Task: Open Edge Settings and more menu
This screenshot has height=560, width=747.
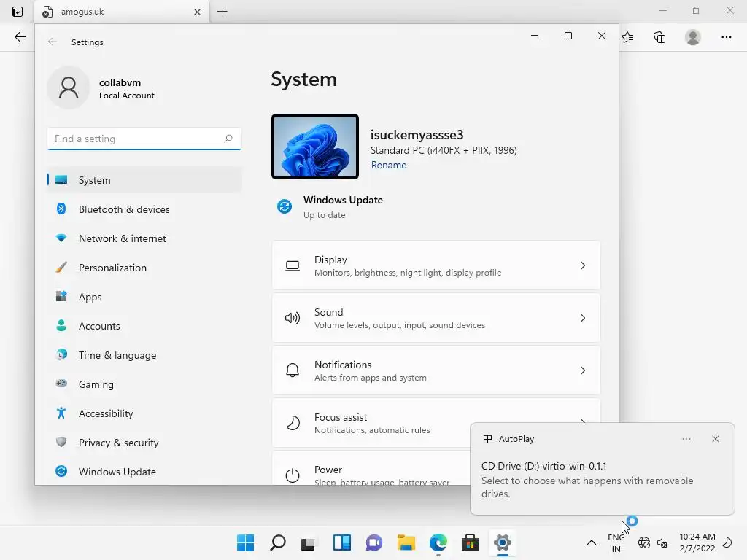Action: (x=726, y=36)
